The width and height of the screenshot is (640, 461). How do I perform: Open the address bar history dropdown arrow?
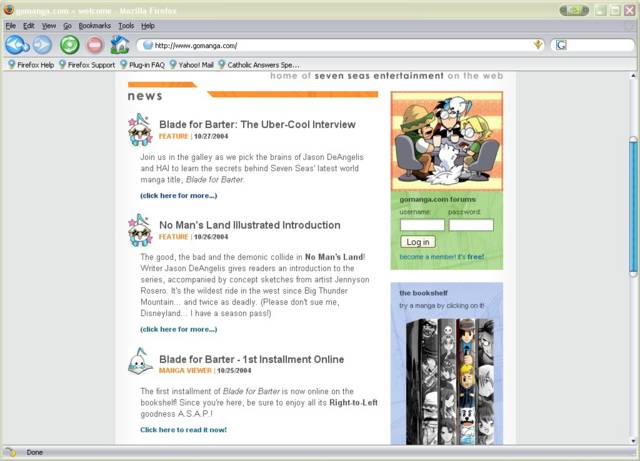538,45
